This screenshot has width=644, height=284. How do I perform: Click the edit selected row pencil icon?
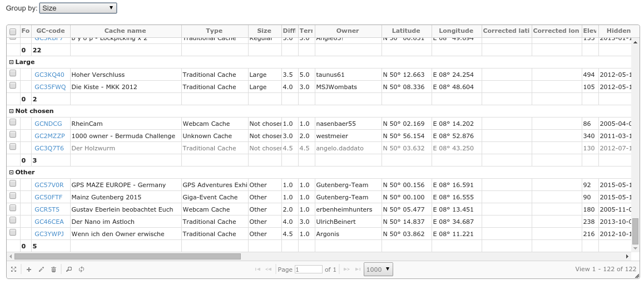(41, 270)
